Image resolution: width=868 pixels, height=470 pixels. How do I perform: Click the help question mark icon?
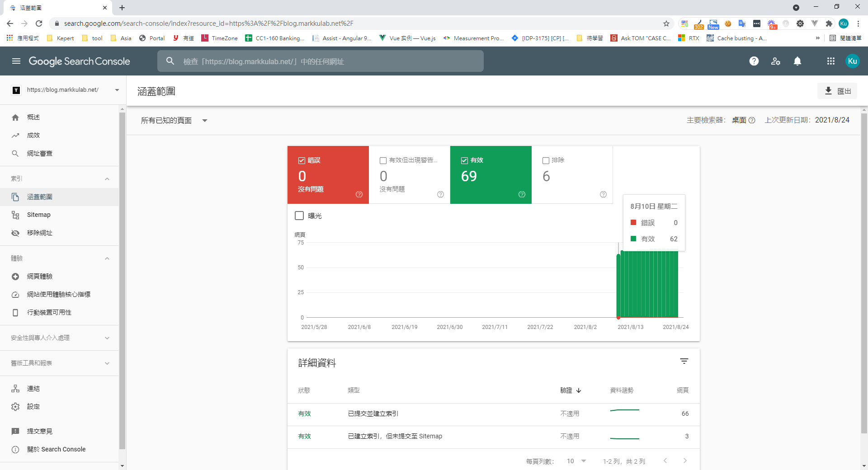coord(754,61)
